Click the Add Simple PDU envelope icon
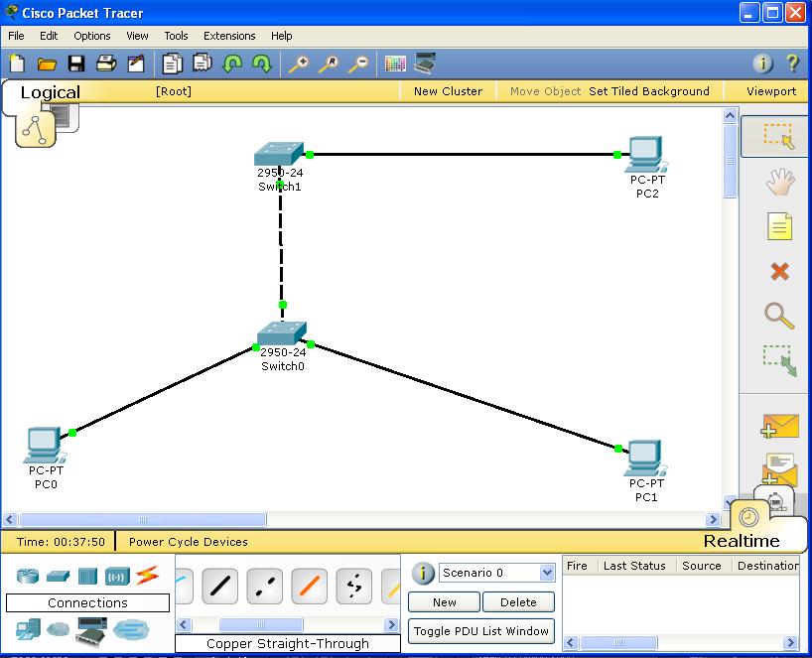The width and height of the screenshot is (812, 658). (x=780, y=426)
